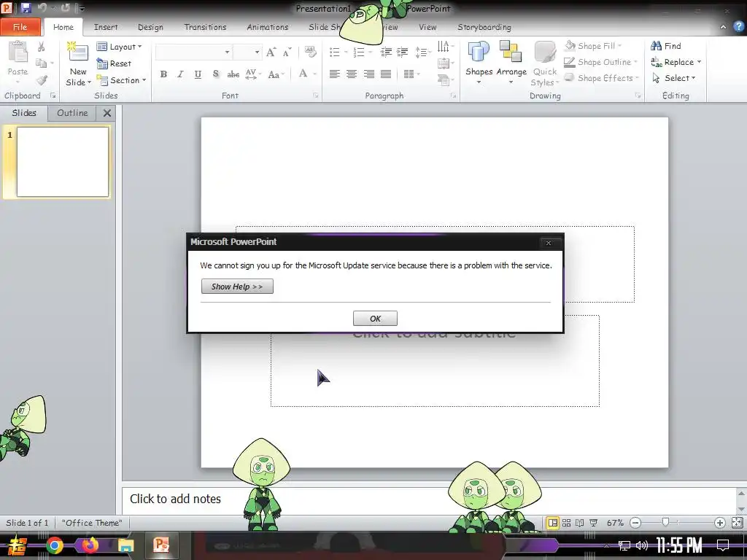Open the font name combo box

pyautogui.click(x=194, y=52)
